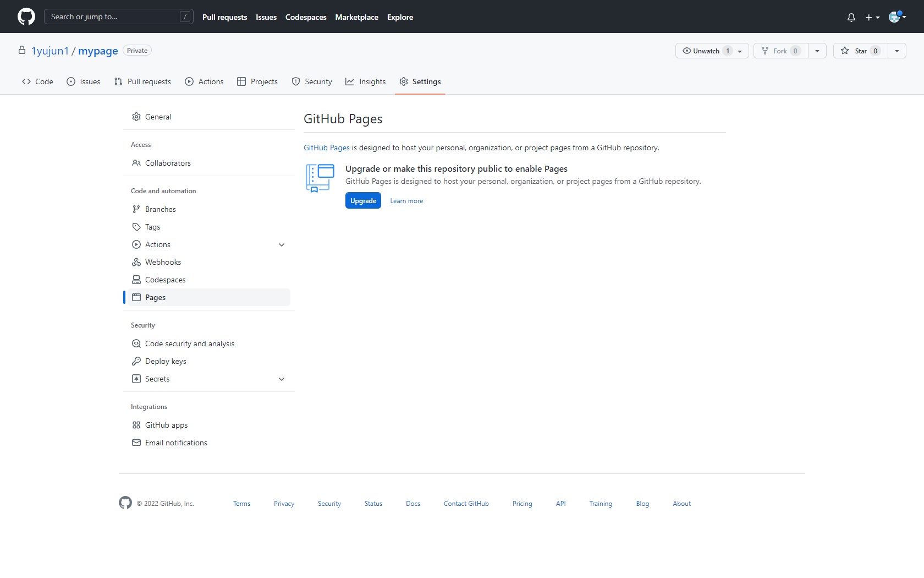Viewport: 924px width, 578px height.
Task: Click the GitHub Pages illustration icon
Action: (320, 178)
